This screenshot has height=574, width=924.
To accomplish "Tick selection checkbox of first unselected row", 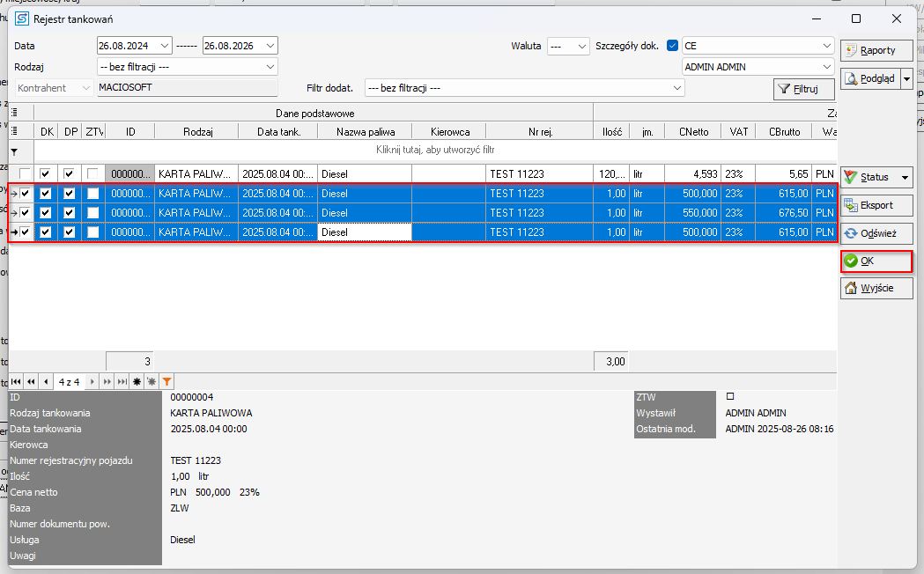I will (25, 173).
